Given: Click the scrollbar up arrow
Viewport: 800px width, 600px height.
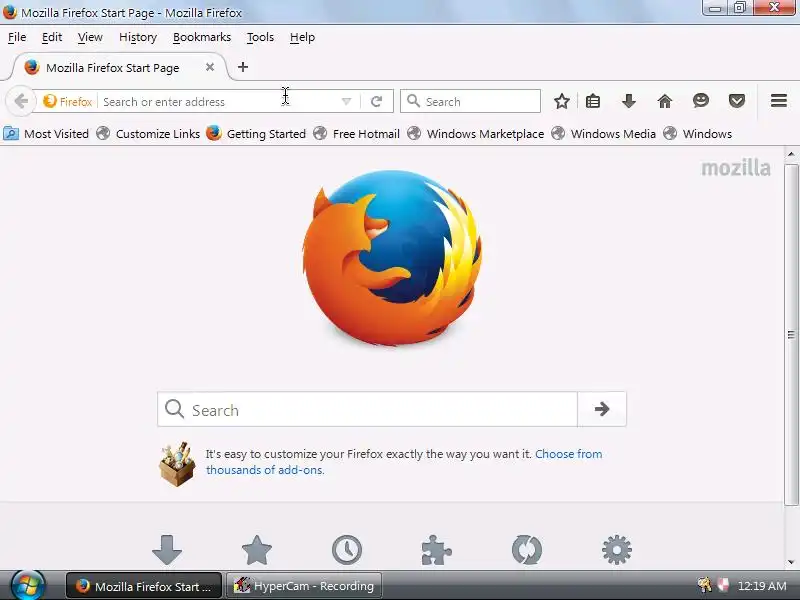Looking at the screenshot, I should coord(791,154).
